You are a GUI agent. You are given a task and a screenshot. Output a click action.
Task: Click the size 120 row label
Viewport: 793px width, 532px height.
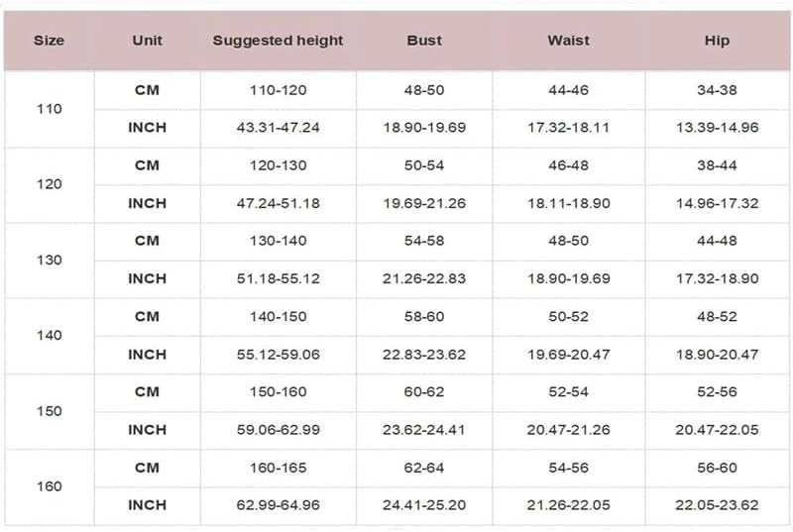coord(49,184)
